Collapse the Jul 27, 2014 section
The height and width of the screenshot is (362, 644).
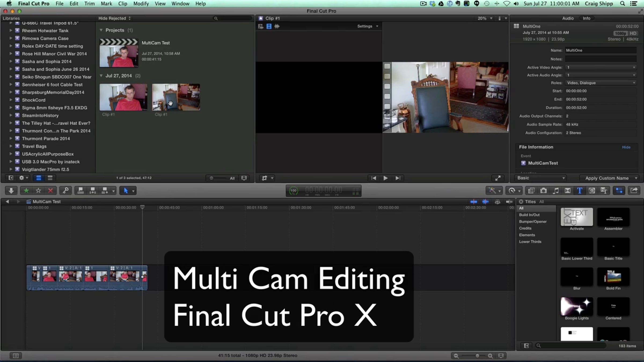tap(101, 76)
